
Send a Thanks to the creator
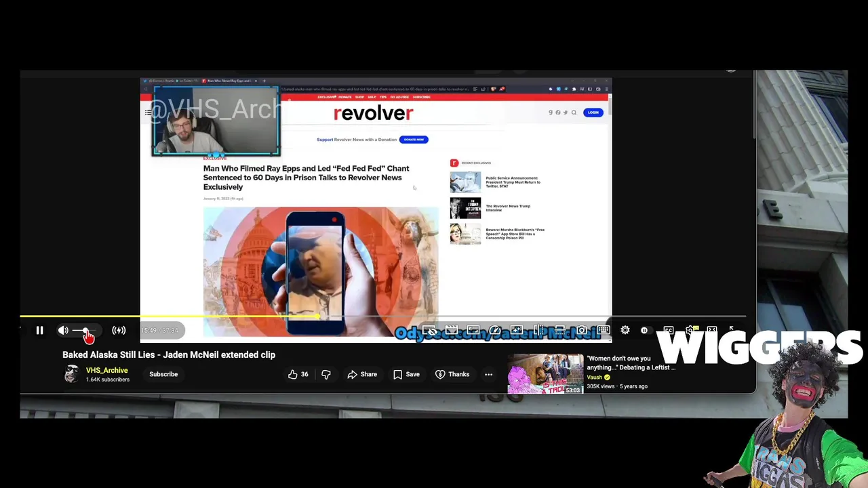pyautogui.click(x=452, y=374)
